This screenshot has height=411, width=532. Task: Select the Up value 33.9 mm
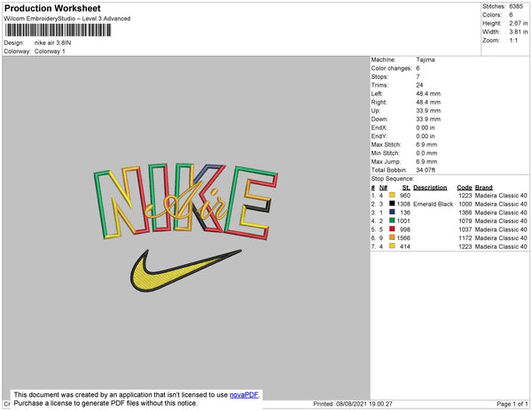coord(428,111)
